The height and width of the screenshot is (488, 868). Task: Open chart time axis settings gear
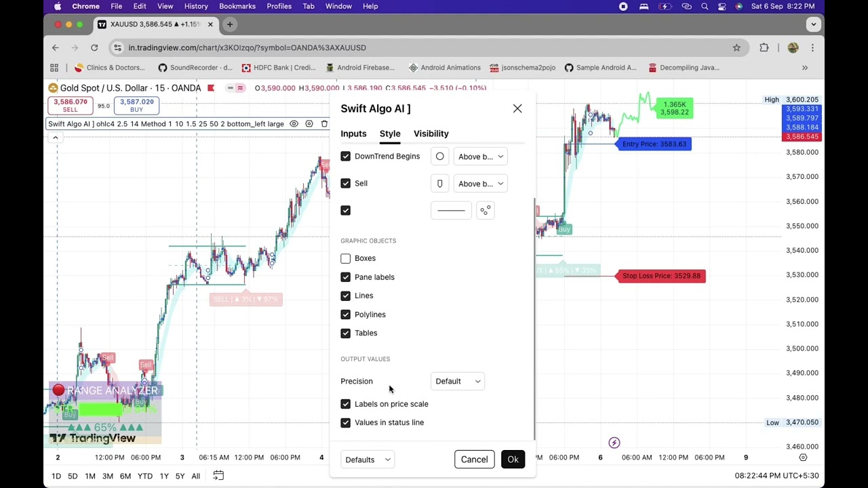(803, 457)
